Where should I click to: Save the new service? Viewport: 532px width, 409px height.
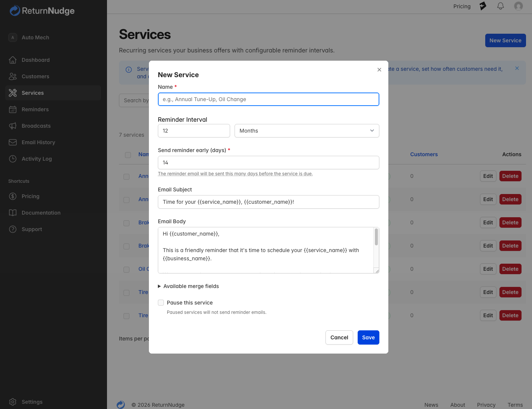(368, 337)
